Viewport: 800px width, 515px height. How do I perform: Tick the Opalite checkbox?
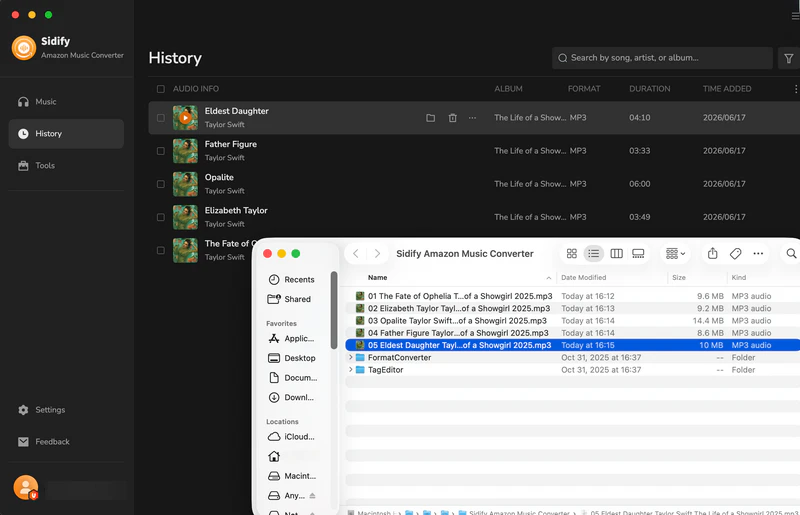pyautogui.click(x=161, y=184)
